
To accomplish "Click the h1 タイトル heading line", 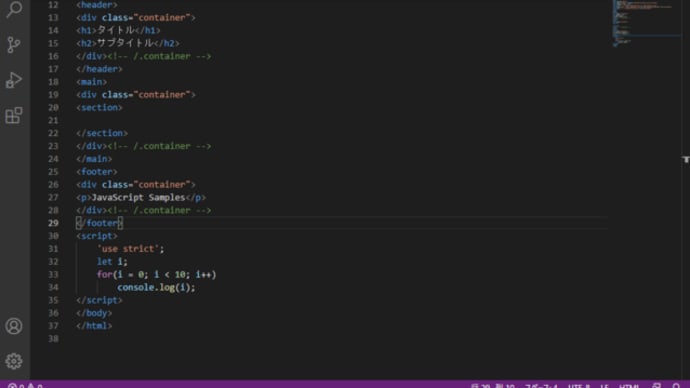I will click(x=118, y=30).
